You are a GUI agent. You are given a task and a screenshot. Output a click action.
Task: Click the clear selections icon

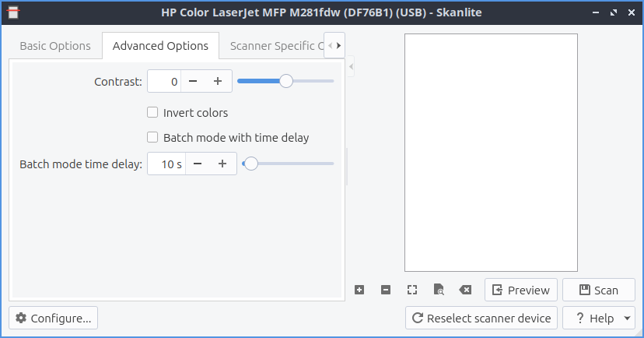coord(465,290)
